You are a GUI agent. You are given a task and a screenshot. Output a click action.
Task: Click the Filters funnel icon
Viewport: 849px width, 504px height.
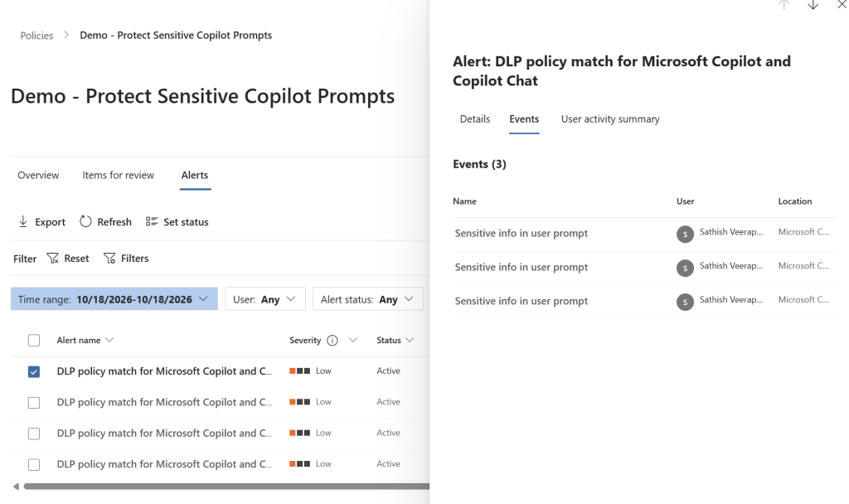click(109, 259)
